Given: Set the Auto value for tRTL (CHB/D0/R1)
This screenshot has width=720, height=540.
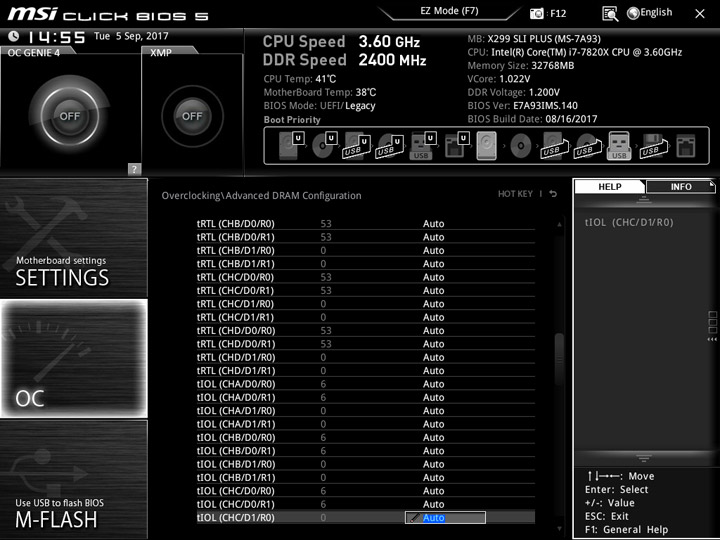Looking at the screenshot, I should coord(433,237).
